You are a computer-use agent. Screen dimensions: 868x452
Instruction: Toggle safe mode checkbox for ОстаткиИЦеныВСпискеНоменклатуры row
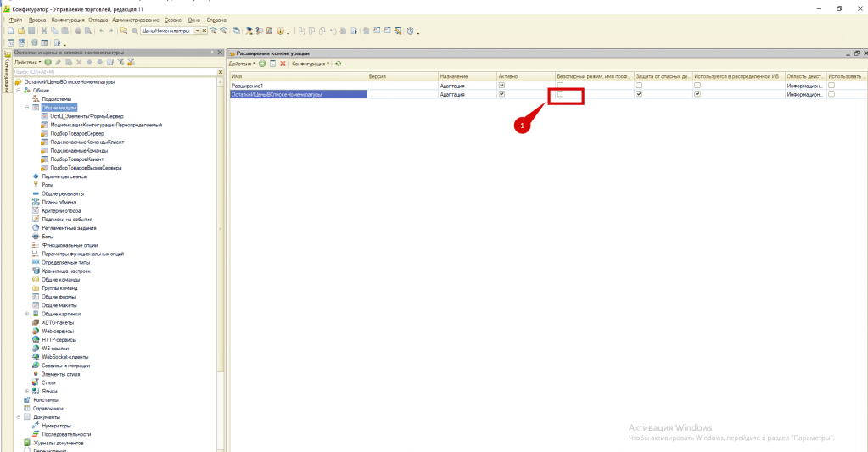(560, 94)
